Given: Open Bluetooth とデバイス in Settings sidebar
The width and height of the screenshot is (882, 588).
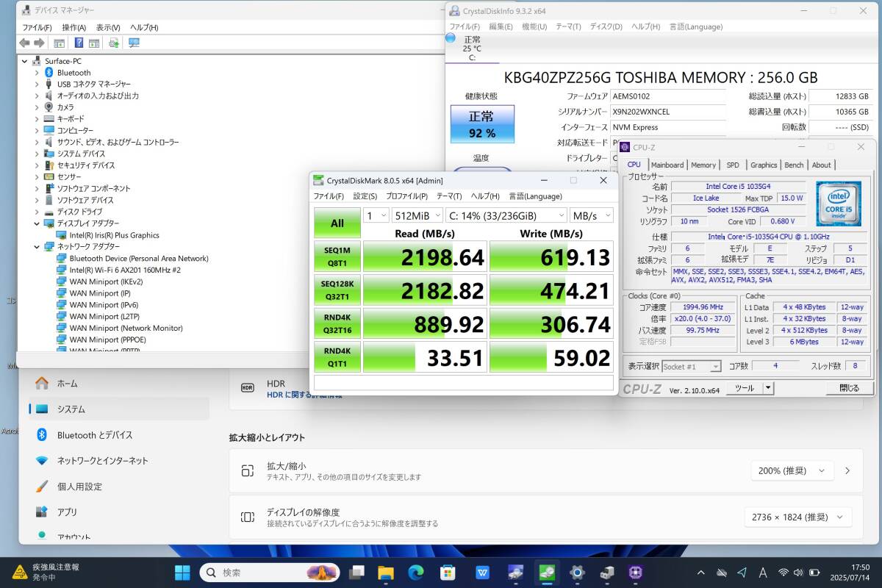Looking at the screenshot, I should (x=95, y=435).
